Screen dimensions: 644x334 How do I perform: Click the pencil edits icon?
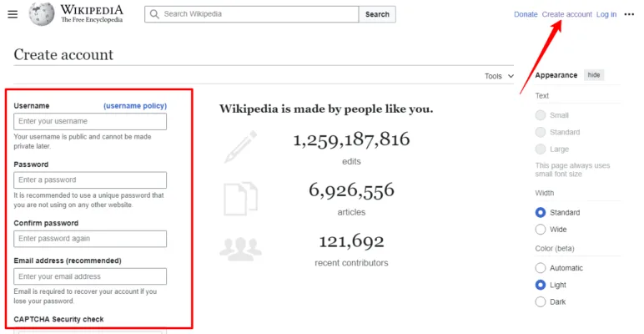[x=241, y=147]
